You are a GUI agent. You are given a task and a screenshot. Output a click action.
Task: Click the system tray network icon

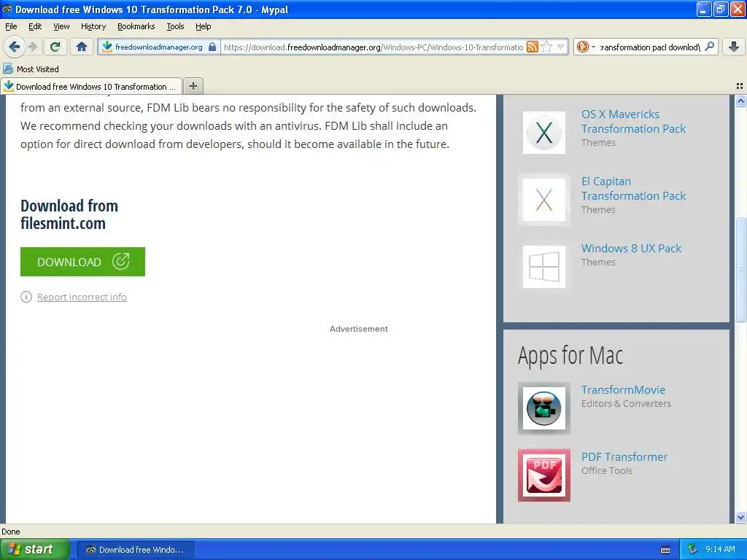coord(693,550)
